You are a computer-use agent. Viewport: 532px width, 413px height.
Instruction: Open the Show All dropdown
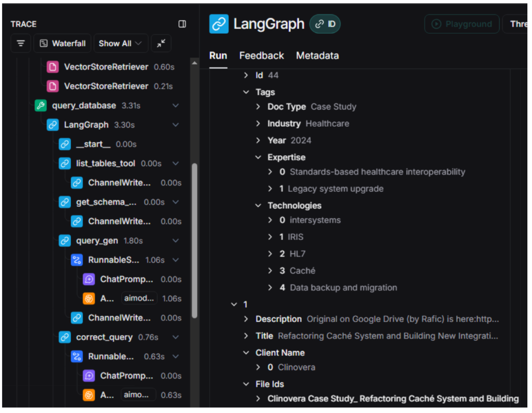(x=121, y=44)
